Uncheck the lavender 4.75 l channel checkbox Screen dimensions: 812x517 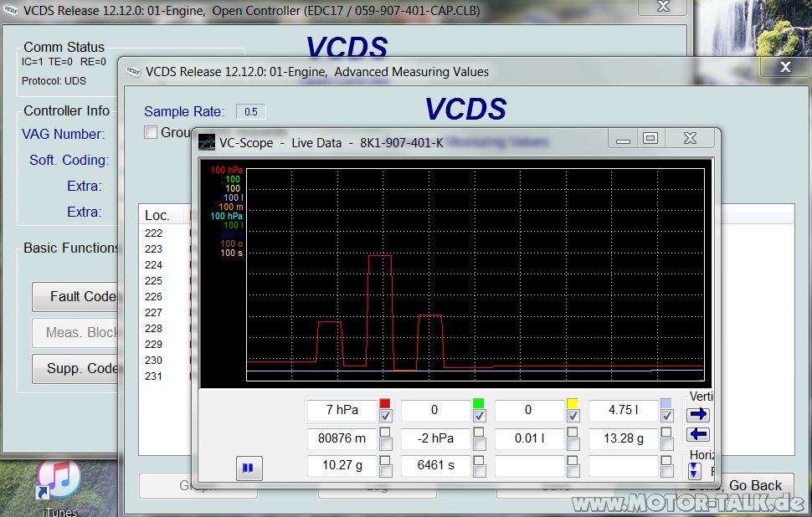[x=666, y=416]
